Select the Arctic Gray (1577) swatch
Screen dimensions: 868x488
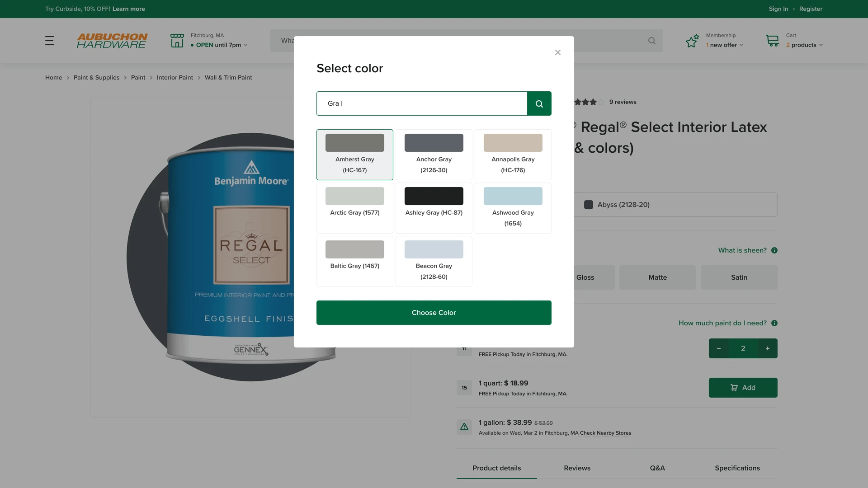pos(355,208)
